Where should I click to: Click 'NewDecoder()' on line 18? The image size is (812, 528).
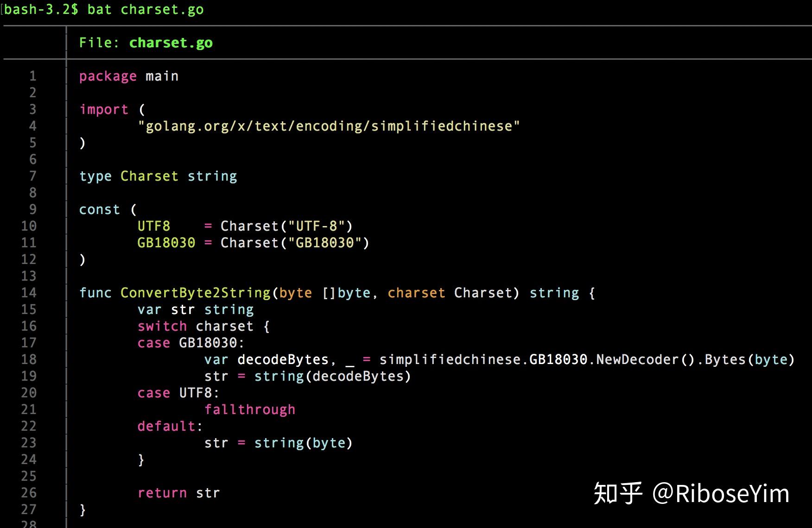tap(645, 360)
